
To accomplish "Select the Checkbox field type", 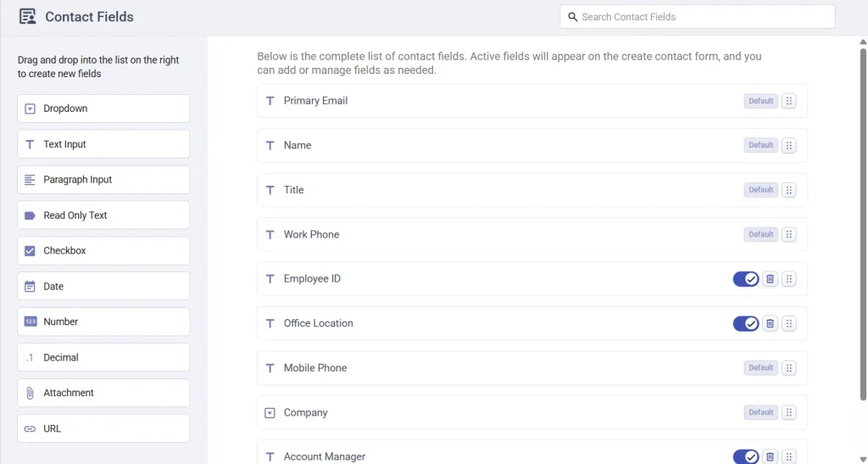I will point(103,251).
